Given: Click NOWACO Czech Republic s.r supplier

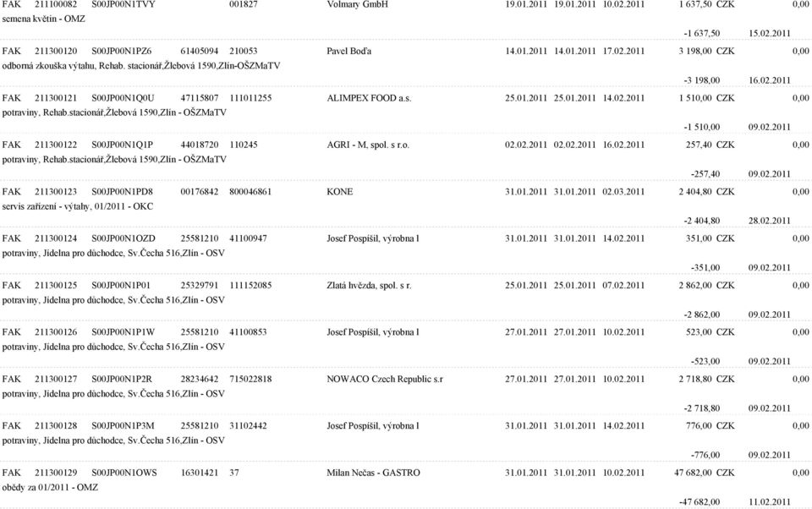Looking at the screenshot, I should (x=385, y=379).
